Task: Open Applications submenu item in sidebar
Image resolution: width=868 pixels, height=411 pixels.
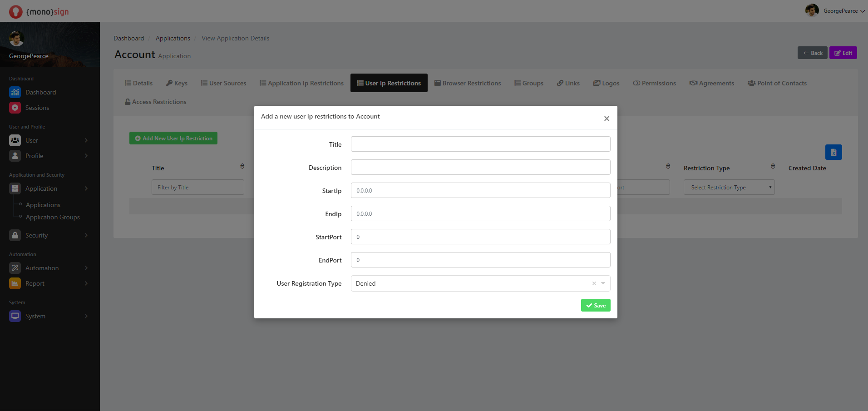Action: coord(43,205)
